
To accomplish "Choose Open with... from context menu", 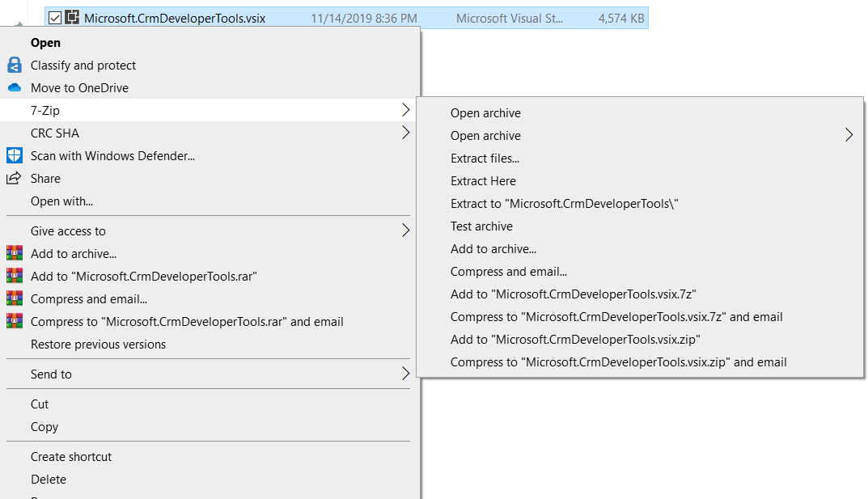I will 61,201.
